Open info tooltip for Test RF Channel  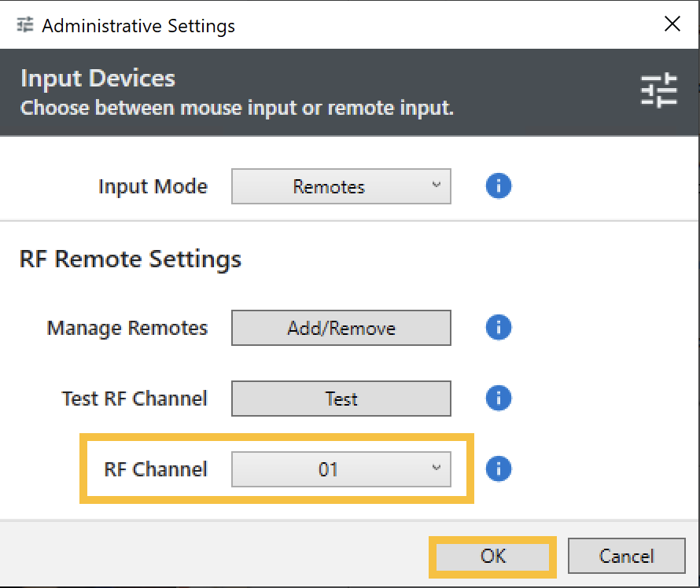[x=499, y=398]
